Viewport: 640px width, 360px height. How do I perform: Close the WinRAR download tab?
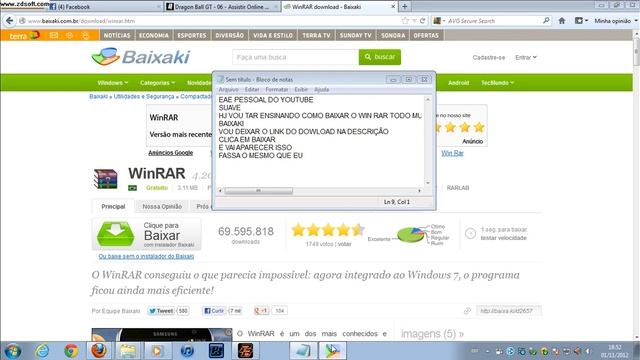[x=393, y=7]
